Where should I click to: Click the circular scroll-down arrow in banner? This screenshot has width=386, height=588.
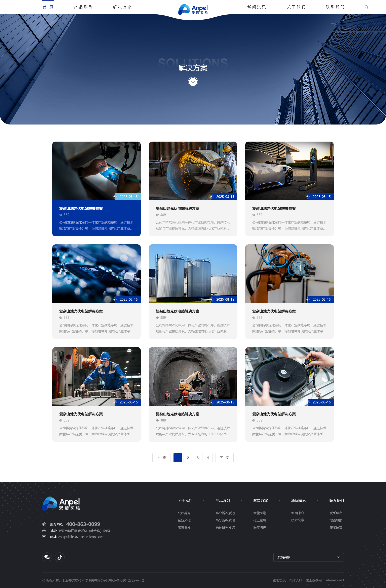click(193, 82)
